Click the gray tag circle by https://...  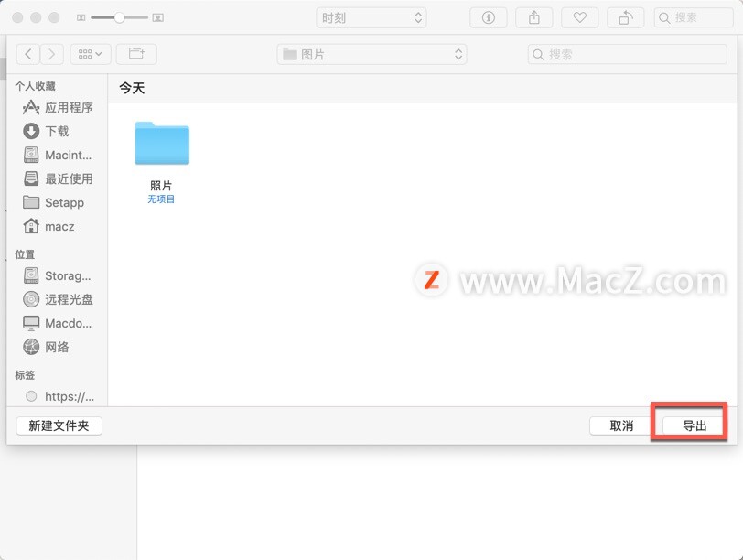pyautogui.click(x=31, y=396)
